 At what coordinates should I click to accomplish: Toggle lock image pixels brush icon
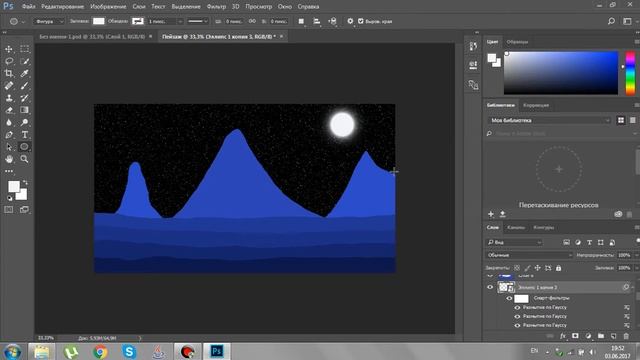point(527,268)
